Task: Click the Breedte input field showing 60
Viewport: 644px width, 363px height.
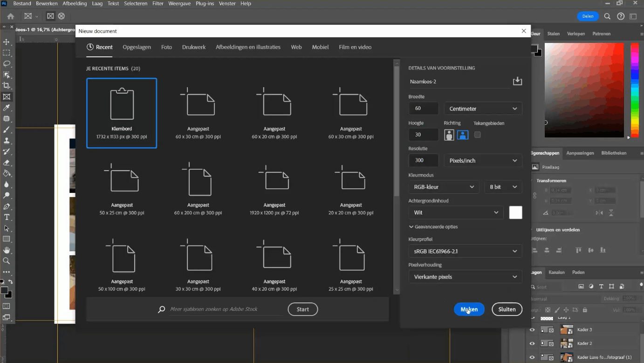Action: 424,109
